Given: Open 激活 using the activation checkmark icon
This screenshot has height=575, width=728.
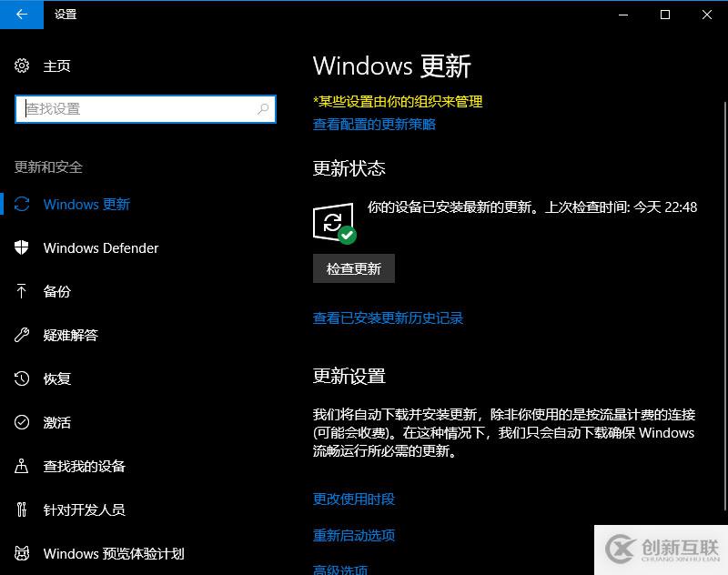Looking at the screenshot, I should point(22,422).
